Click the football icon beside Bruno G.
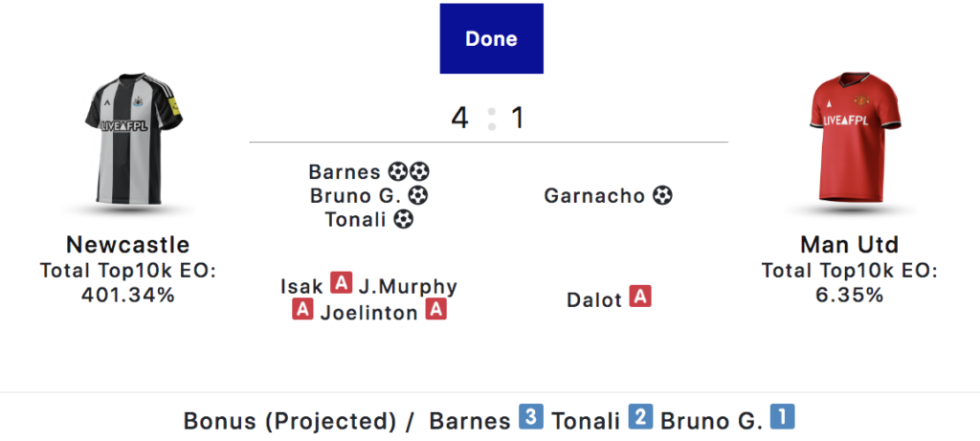 click(417, 195)
